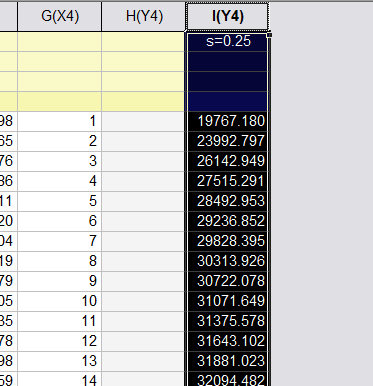Click the cell with value 23992.797
The height and width of the screenshot is (386, 373).
(228, 141)
